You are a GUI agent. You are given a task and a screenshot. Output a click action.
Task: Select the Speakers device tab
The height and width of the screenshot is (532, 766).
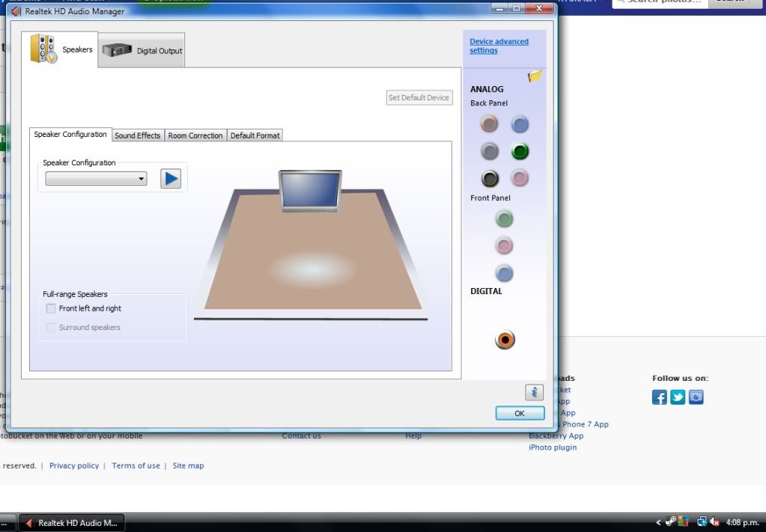pos(60,49)
